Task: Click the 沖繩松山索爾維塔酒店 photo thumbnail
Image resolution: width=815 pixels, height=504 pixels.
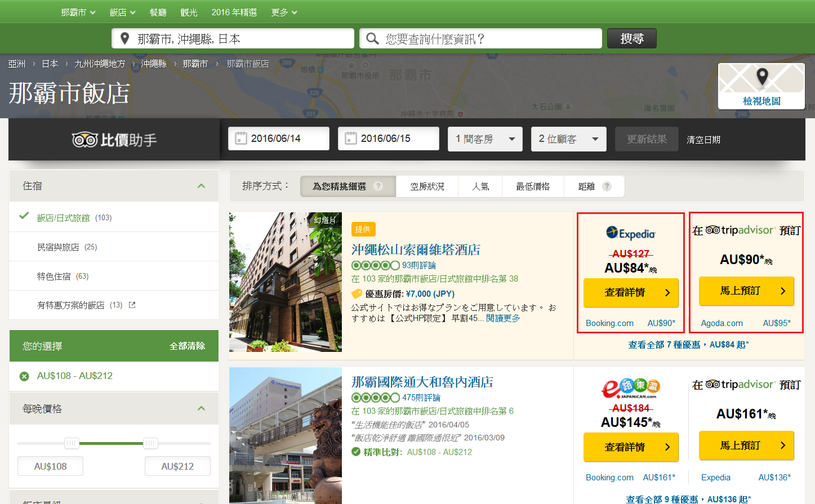Action: 285,282
